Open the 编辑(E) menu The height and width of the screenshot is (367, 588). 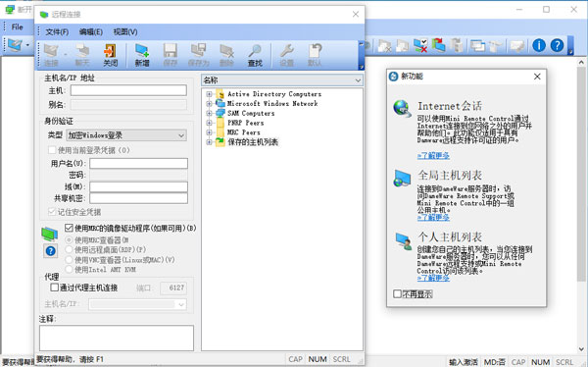coord(91,32)
